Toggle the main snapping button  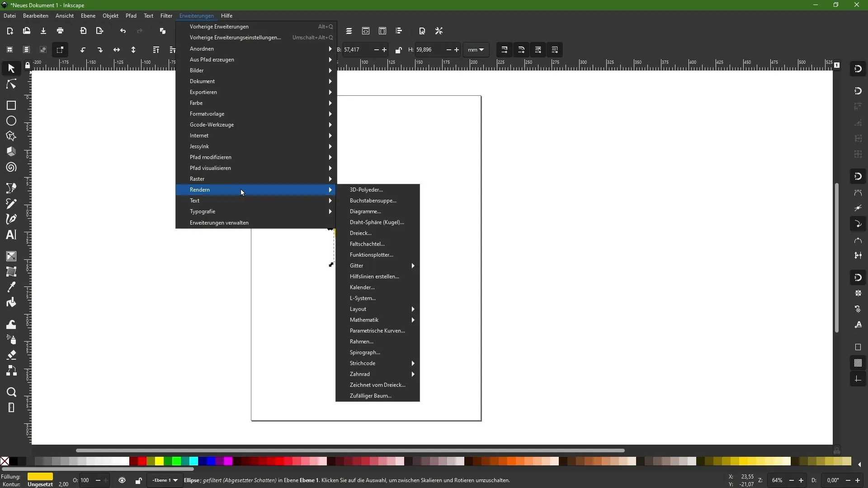(x=858, y=69)
